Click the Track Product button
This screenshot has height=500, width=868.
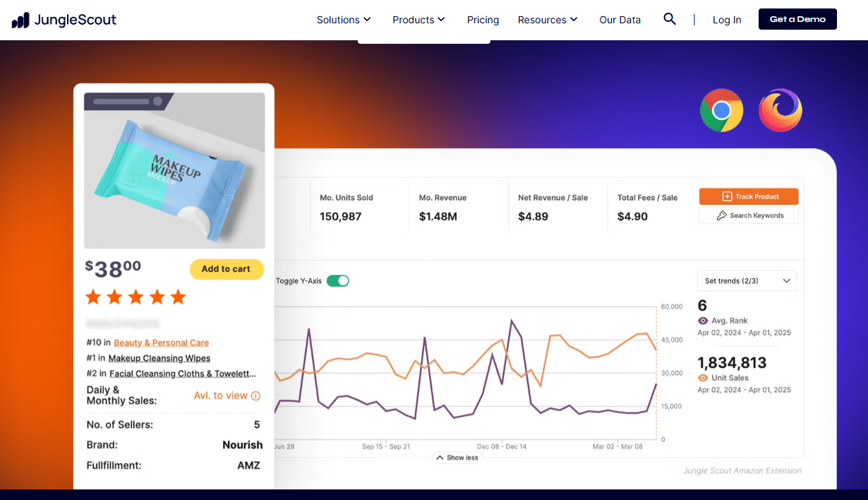point(749,196)
